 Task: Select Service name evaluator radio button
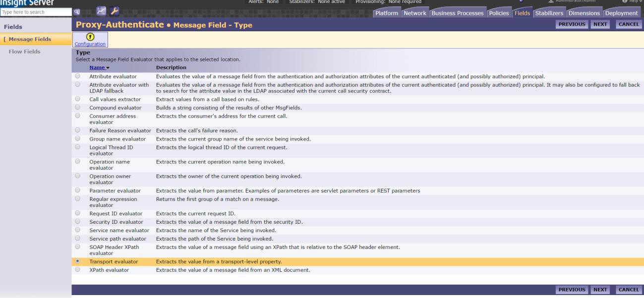coord(77,230)
